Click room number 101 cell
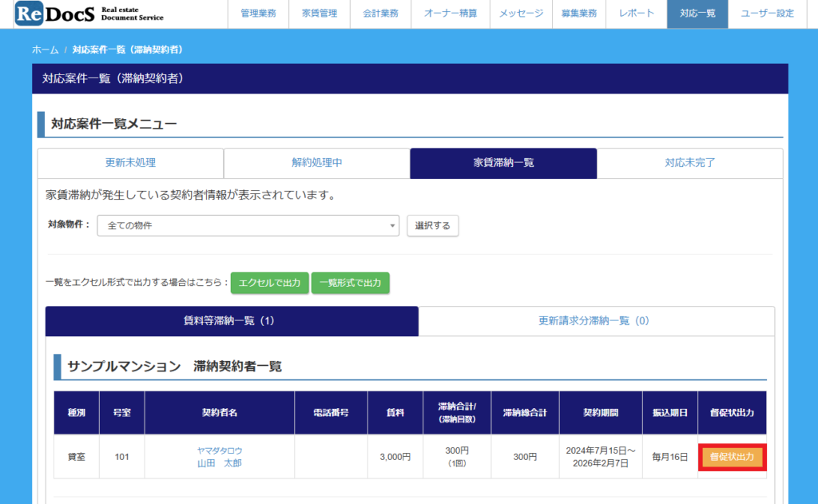Screen dimensions: 818x504 (x=121, y=457)
